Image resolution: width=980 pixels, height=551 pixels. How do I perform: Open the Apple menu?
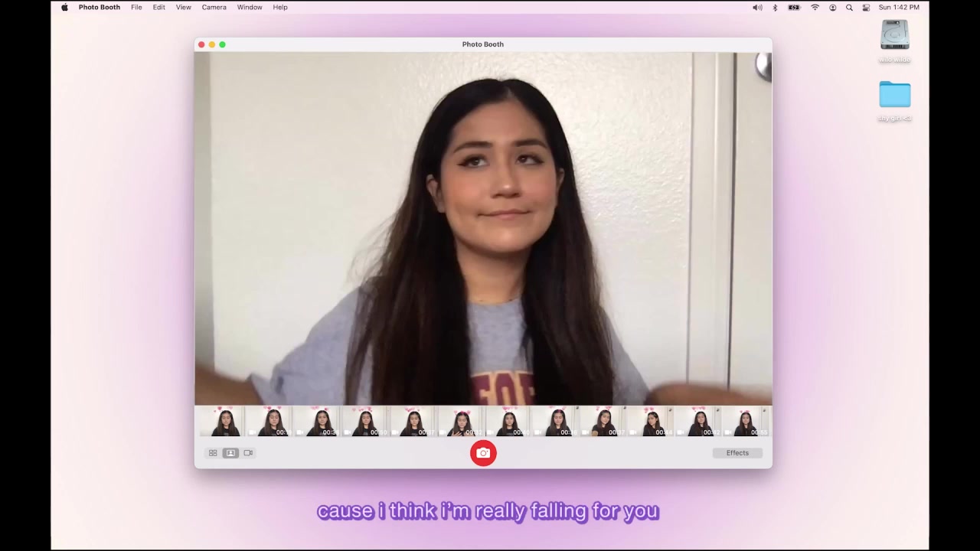pos(64,7)
